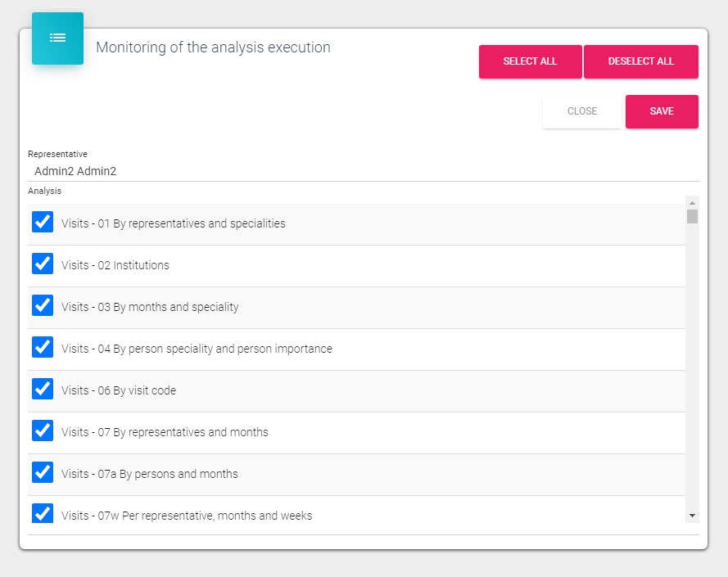Save the analysis selection
728x577 pixels.
click(662, 111)
